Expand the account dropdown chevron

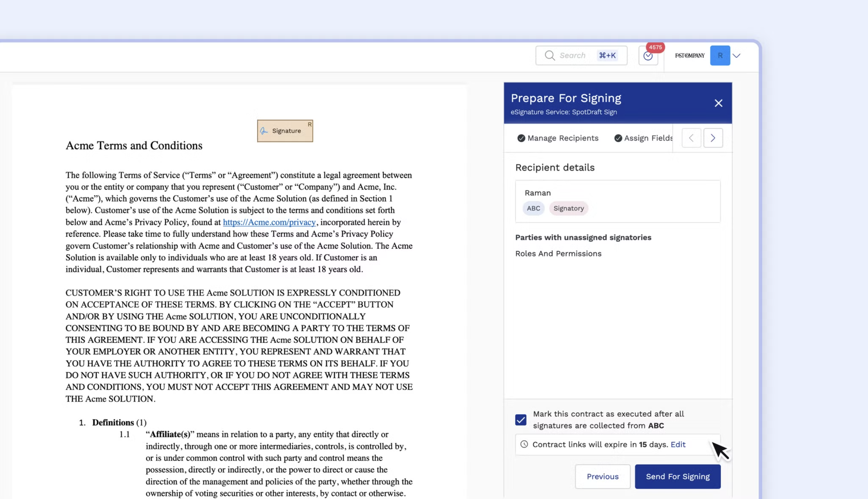point(736,56)
